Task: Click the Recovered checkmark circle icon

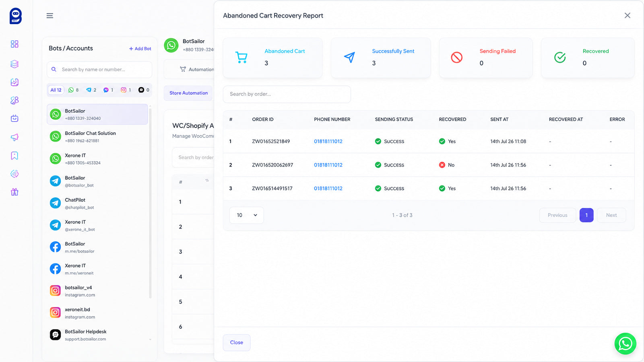Action: click(560, 58)
